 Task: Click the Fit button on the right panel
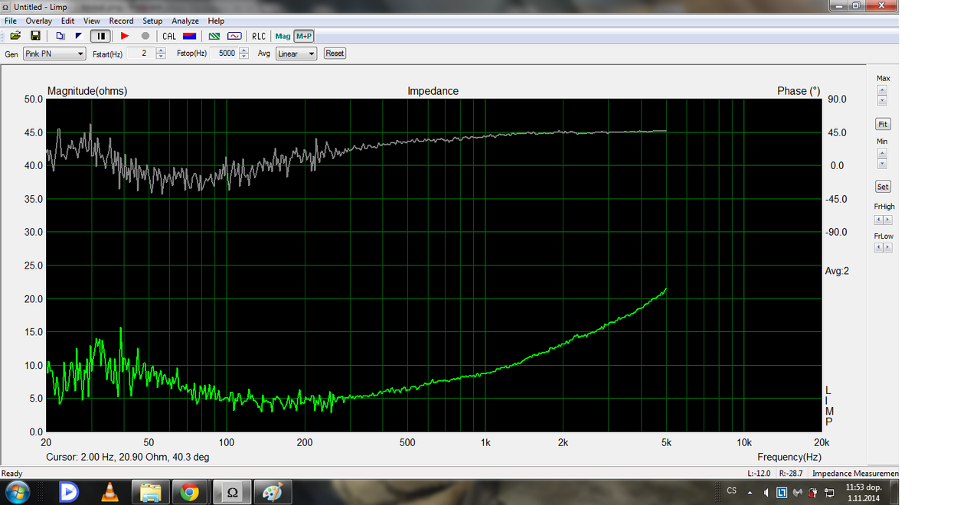[883, 124]
